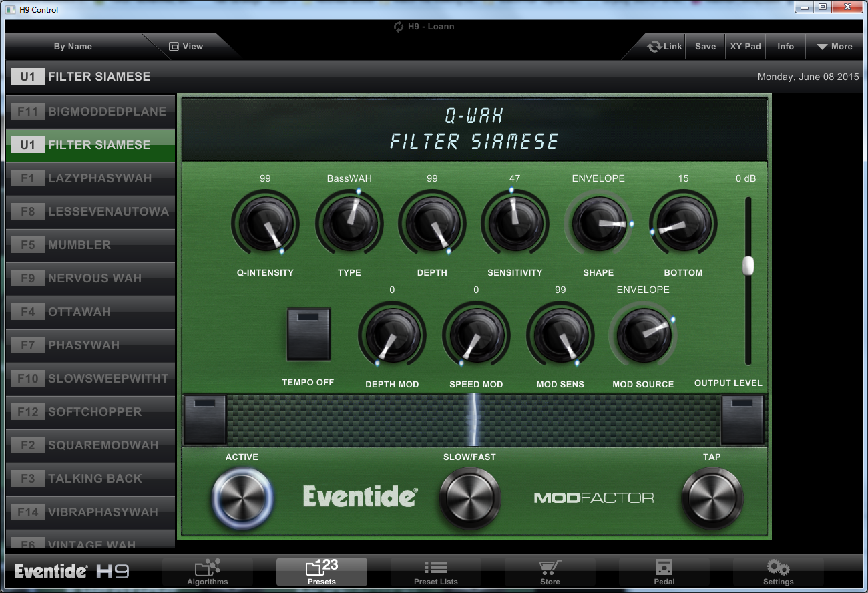
Task: Select FILTER SIAMESE in the preset list
Action: click(90, 145)
